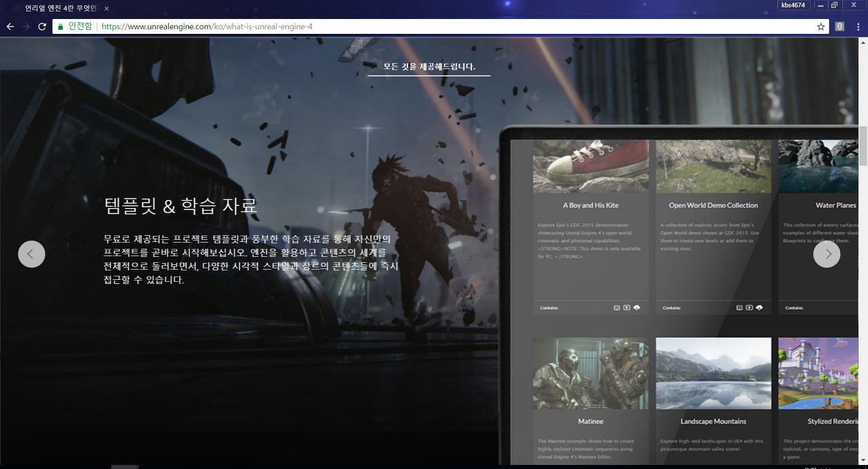Open the kbs4674 profile button
The image size is (868, 469).
793,5
